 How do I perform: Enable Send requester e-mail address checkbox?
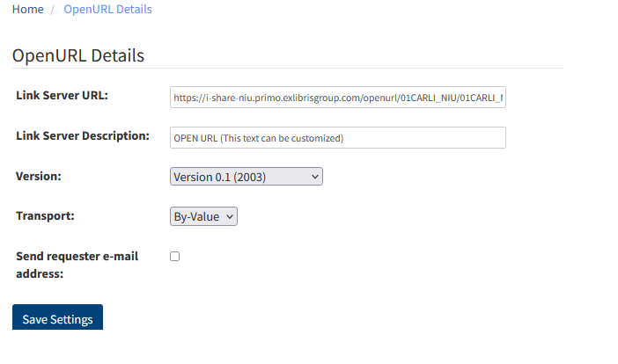[174, 257]
